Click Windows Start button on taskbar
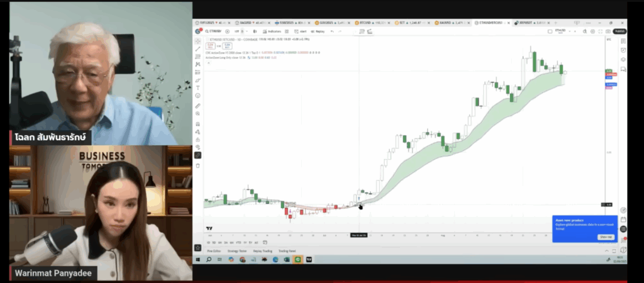This screenshot has height=283, width=644. tap(197, 259)
